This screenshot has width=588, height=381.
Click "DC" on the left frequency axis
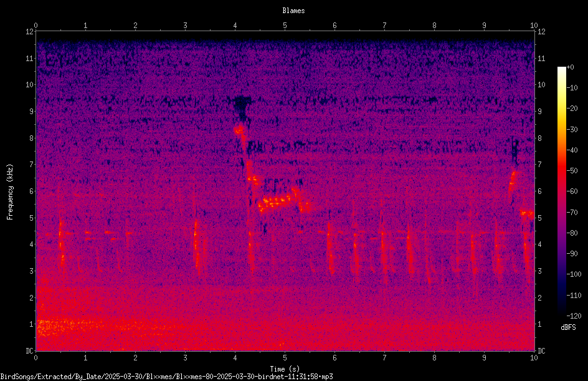(x=29, y=351)
